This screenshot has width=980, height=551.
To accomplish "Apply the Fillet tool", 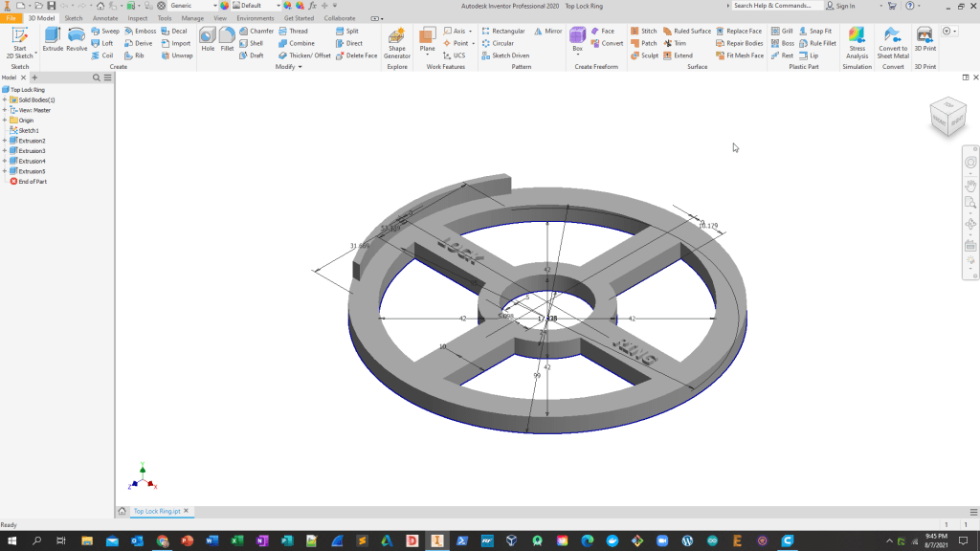I will point(227,39).
